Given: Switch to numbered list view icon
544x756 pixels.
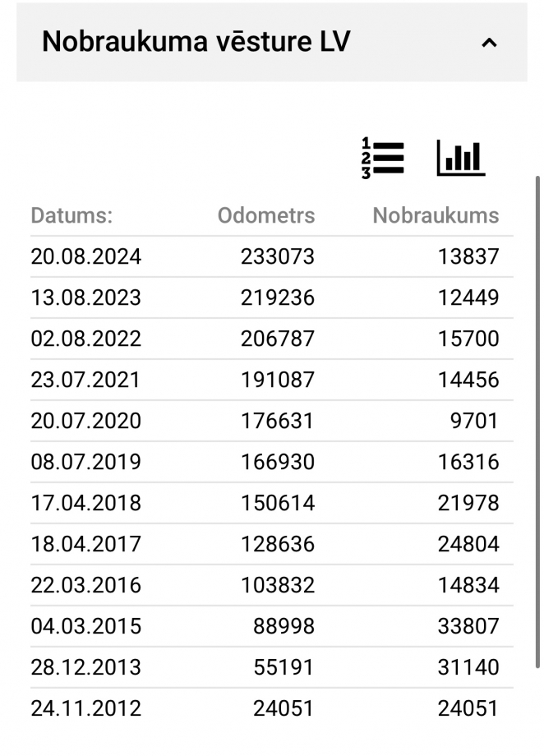Looking at the screenshot, I should (383, 158).
